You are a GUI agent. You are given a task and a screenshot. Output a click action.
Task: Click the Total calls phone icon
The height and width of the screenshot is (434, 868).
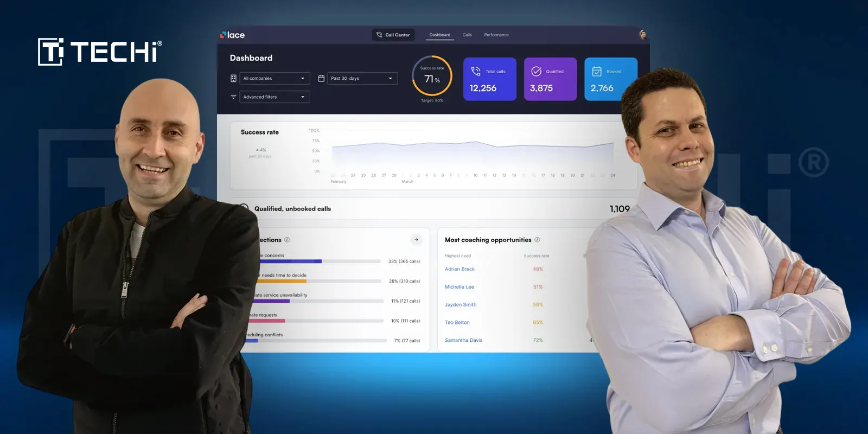(x=476, y=71)
